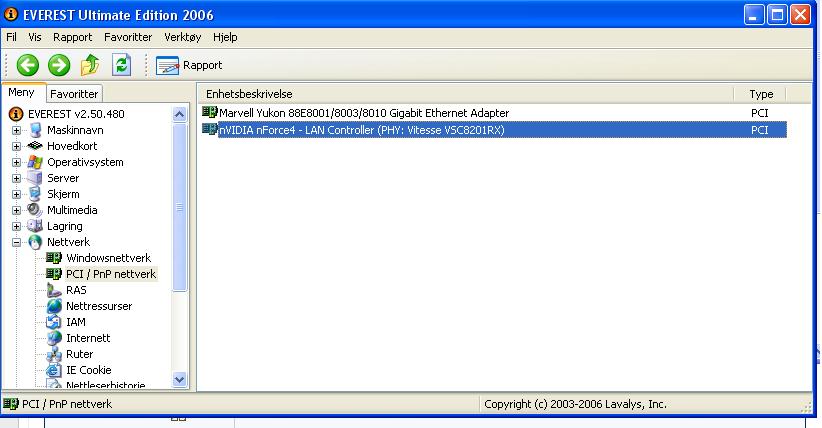822x428 pixels.
Task: Sort by Type column header
Action: pos(761,94)
